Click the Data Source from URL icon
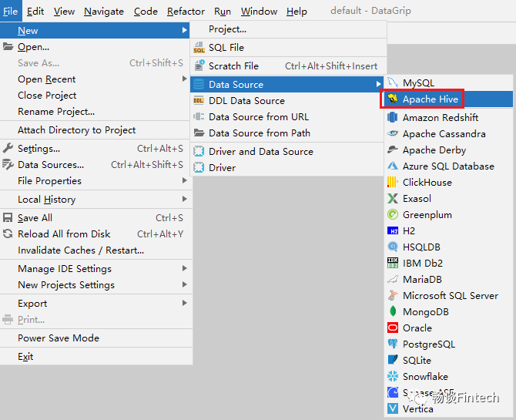The width and height of the screenshot is (516, 420). (199, 116)
